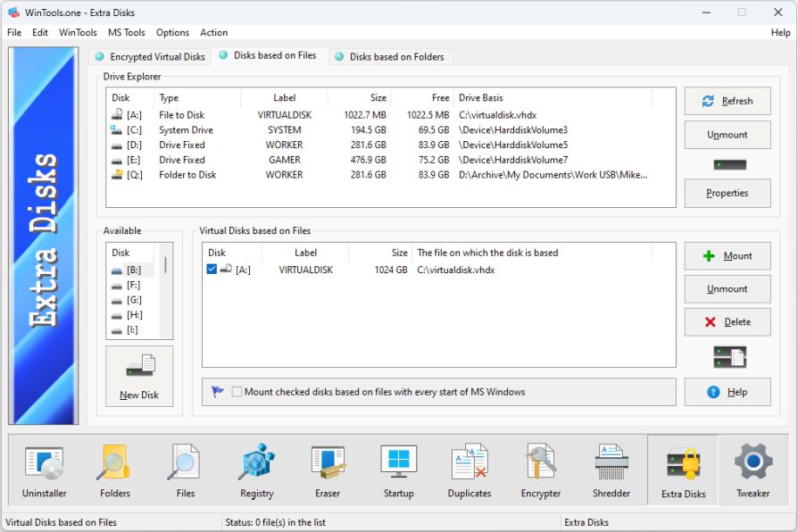798x532 pixels.
Task: Click the \Device\HarddiskVolume3 entry
Action: click(x=513, y=129)
